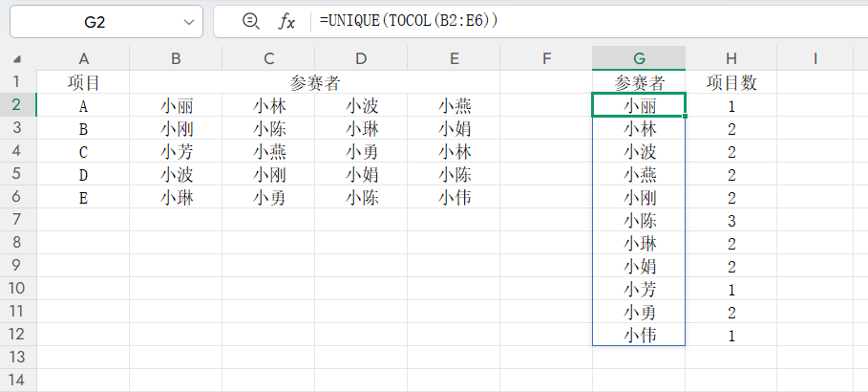Click cell H1 containing 项目数
Screen dimensions: 868x392
pos(731,82)
